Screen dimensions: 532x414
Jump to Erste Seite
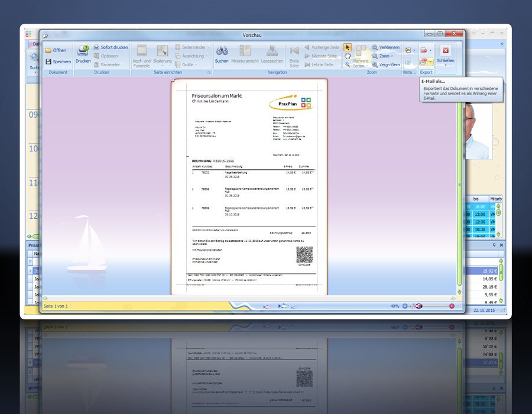pos(294,56)
